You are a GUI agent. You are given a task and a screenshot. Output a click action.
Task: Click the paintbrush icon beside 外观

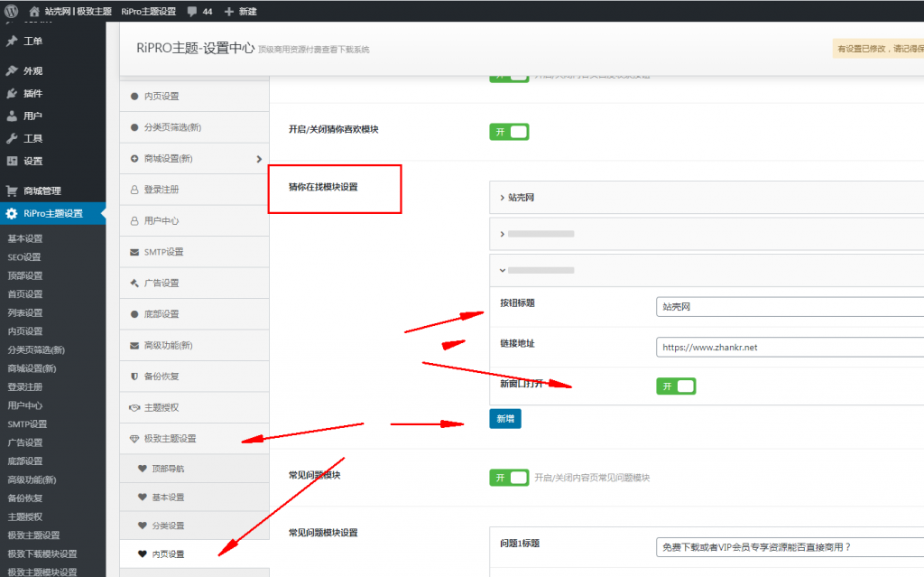pos(12,70)
